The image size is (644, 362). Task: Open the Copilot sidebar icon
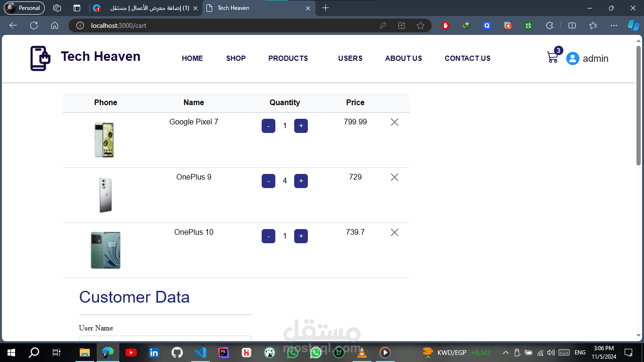[x=633, y=25]
